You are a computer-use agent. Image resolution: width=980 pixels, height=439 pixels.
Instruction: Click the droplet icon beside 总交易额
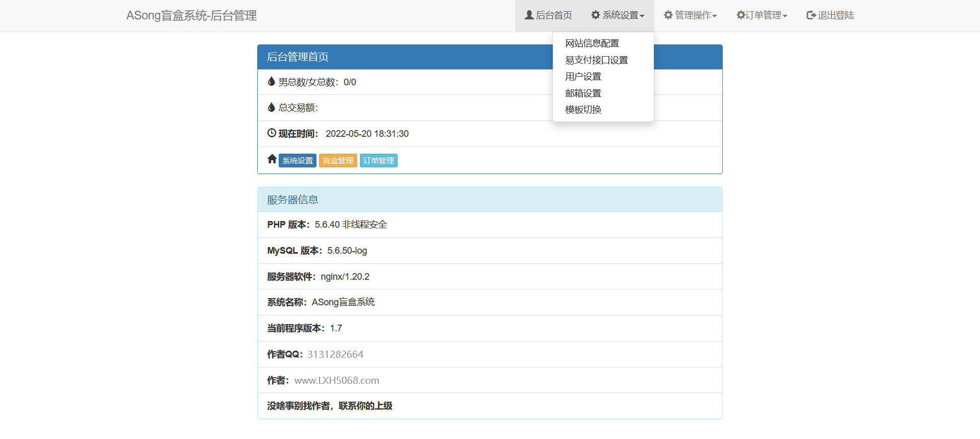[x=272, y=107]
